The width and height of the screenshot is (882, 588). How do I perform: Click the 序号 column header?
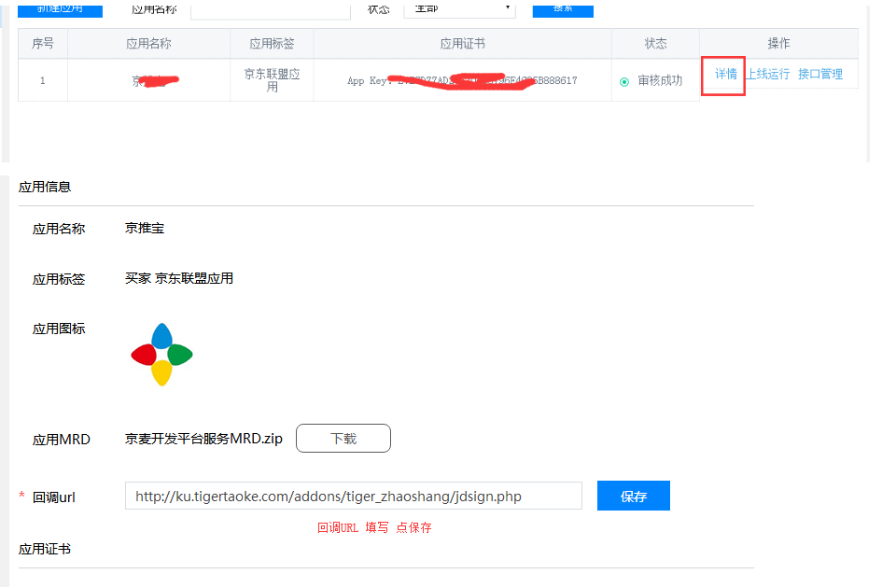[43, 44]
